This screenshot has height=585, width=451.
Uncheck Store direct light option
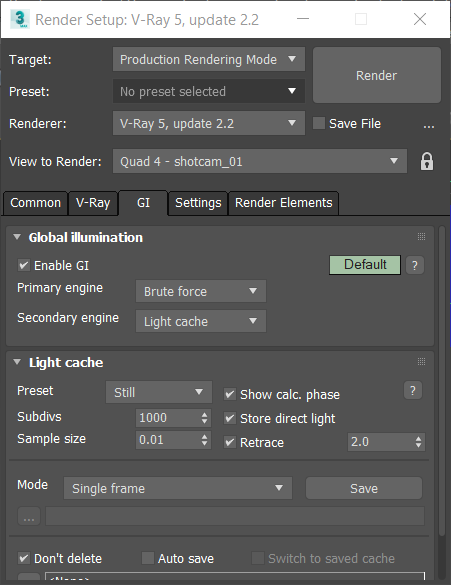[x=230, y=418]
